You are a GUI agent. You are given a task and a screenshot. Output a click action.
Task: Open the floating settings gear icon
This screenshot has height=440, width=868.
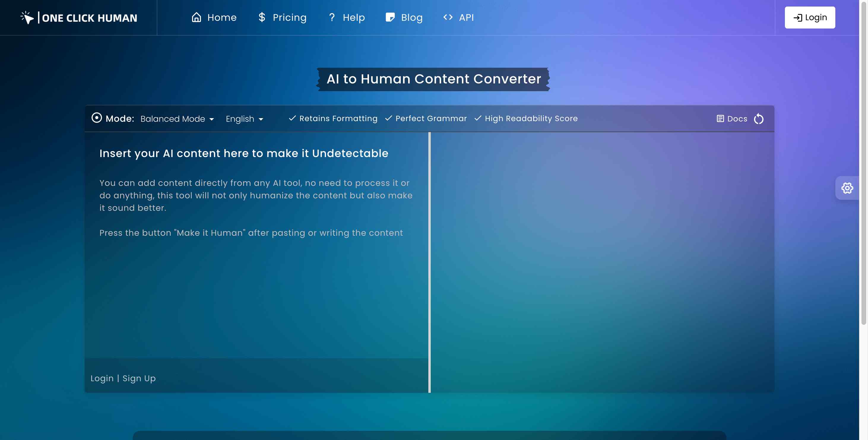click(x=847, y=188)
